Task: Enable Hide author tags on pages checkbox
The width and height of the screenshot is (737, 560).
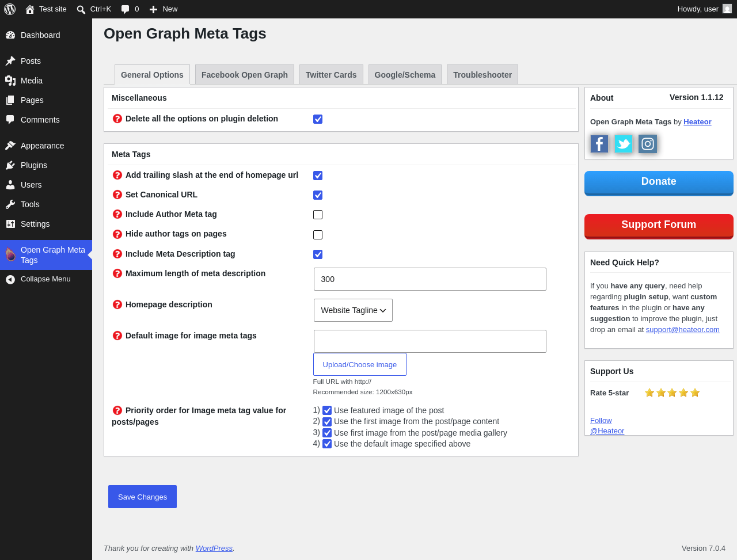Action: [x=318, y=235]
